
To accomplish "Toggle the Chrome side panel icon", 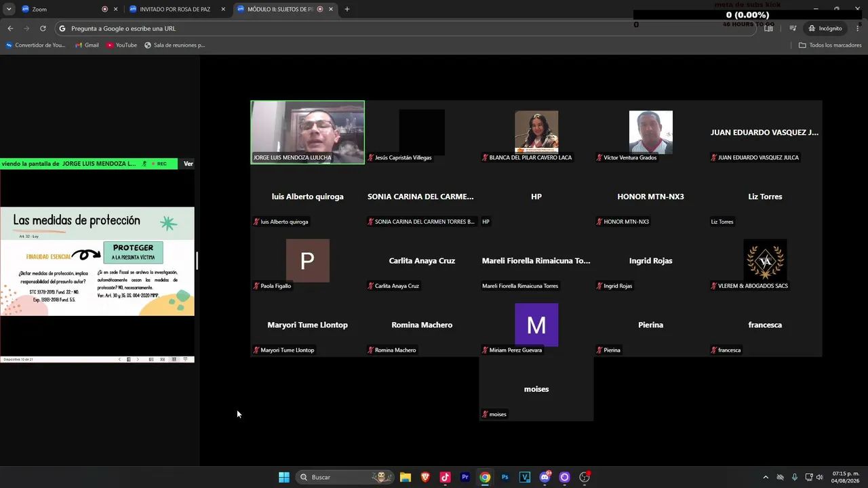I will pos(769,28).
